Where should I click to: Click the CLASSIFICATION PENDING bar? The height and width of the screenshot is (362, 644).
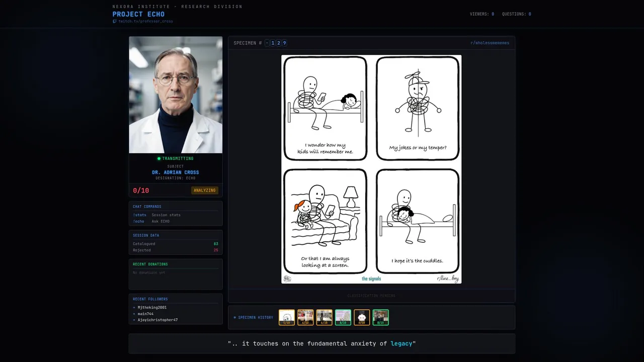coord(371,296)
